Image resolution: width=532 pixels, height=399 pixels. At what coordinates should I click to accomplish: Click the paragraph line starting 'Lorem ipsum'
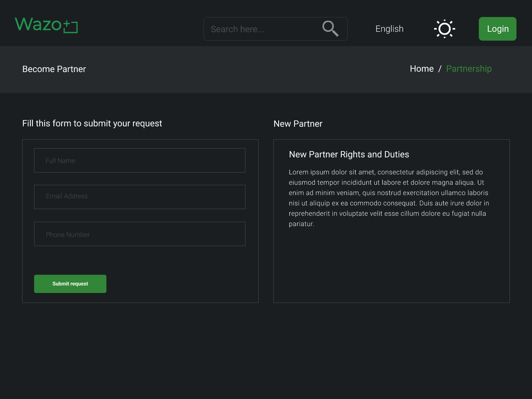[386, 172]
